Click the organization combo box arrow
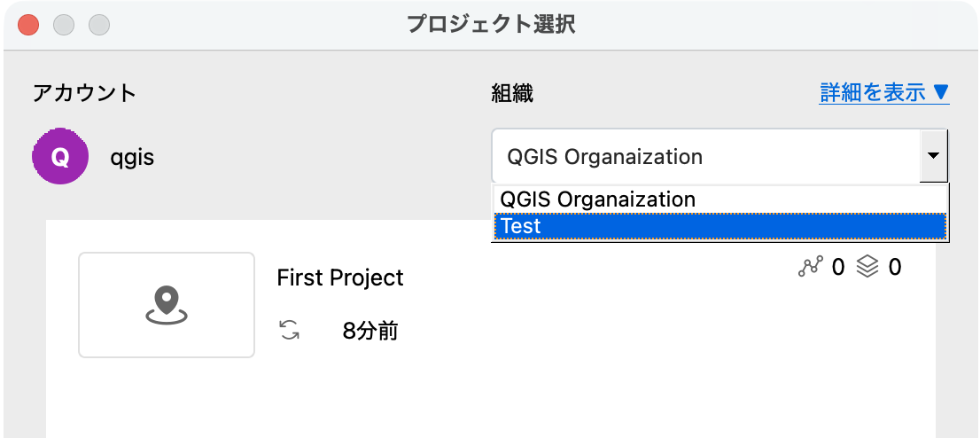Screen dimensions: 980x438 point(933,157)
